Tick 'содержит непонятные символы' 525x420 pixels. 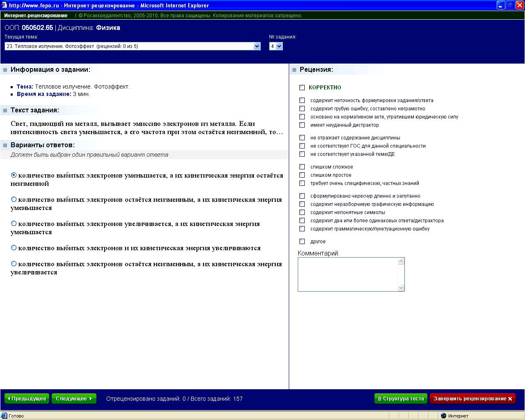click(x=302, y=212)
